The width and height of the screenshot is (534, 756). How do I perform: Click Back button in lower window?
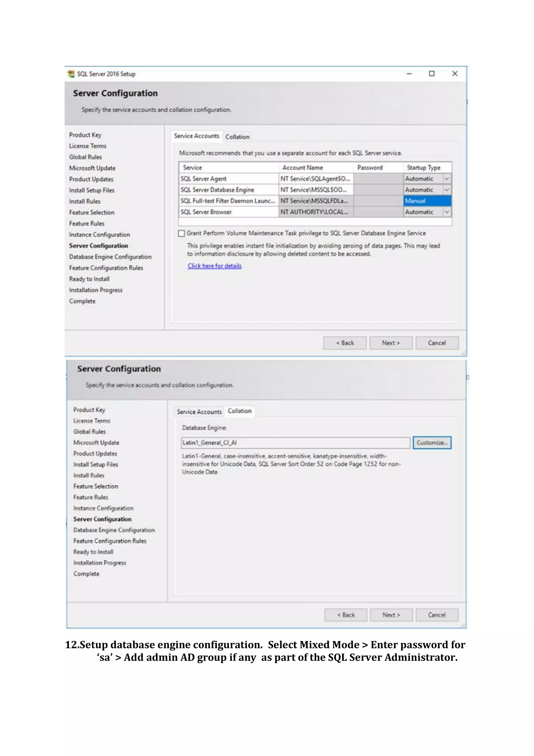point(346,615)
